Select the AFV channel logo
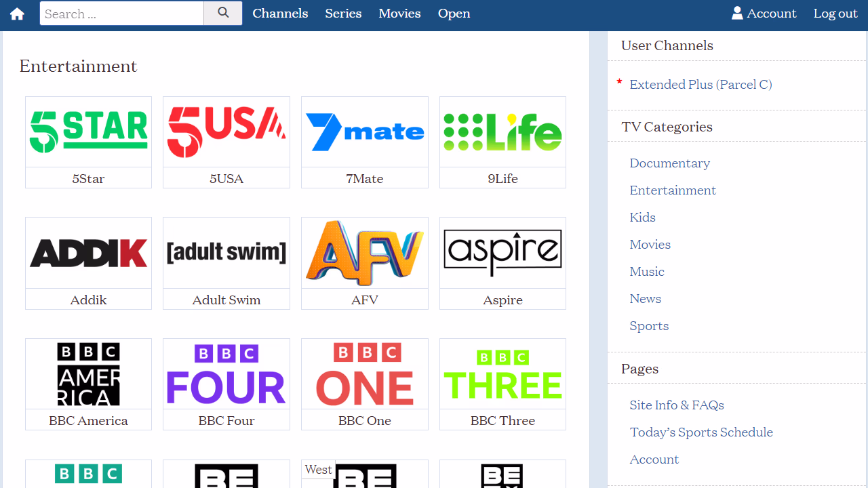 [x=364, y=253]
